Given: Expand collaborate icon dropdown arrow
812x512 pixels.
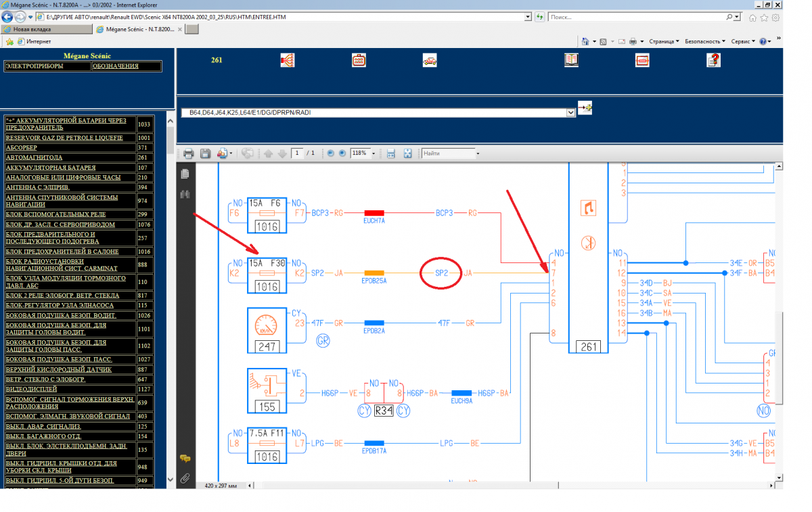Looking at the screenshot, I should [x=231, y=154].
